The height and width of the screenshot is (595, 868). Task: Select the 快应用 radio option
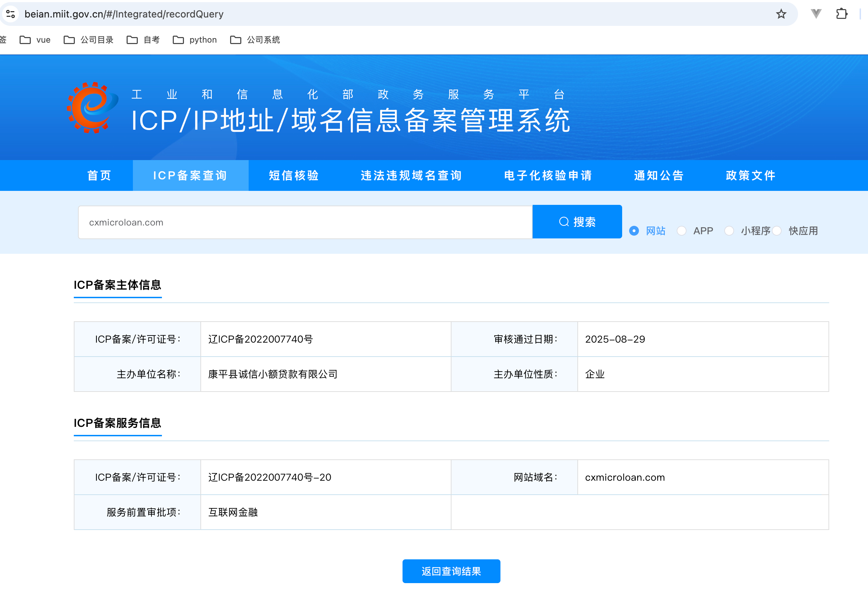point(777,231)
